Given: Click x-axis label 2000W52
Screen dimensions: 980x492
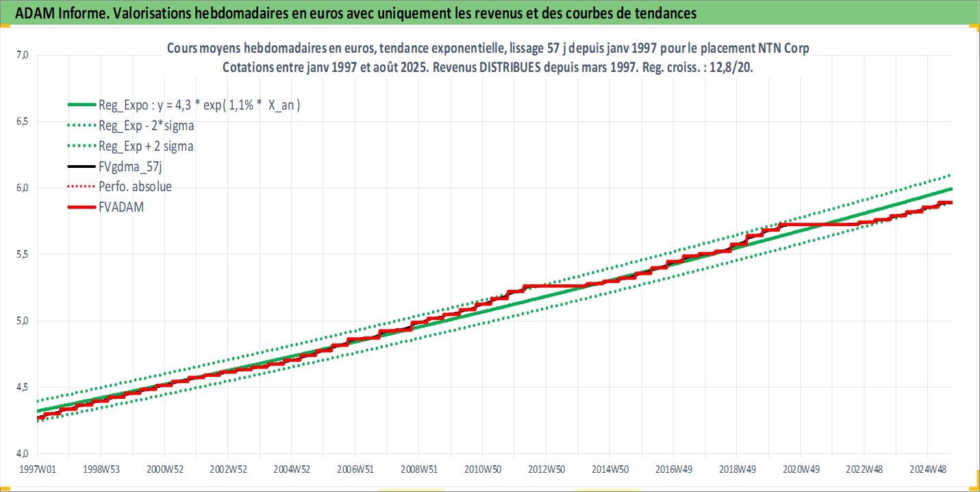Looking at the screenshot, I should point(164,469).
